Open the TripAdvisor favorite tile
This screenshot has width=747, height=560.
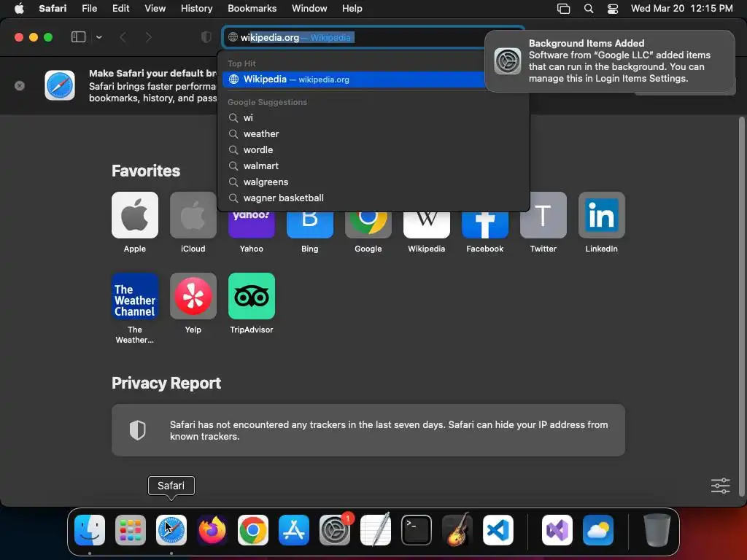click(252, 296)
